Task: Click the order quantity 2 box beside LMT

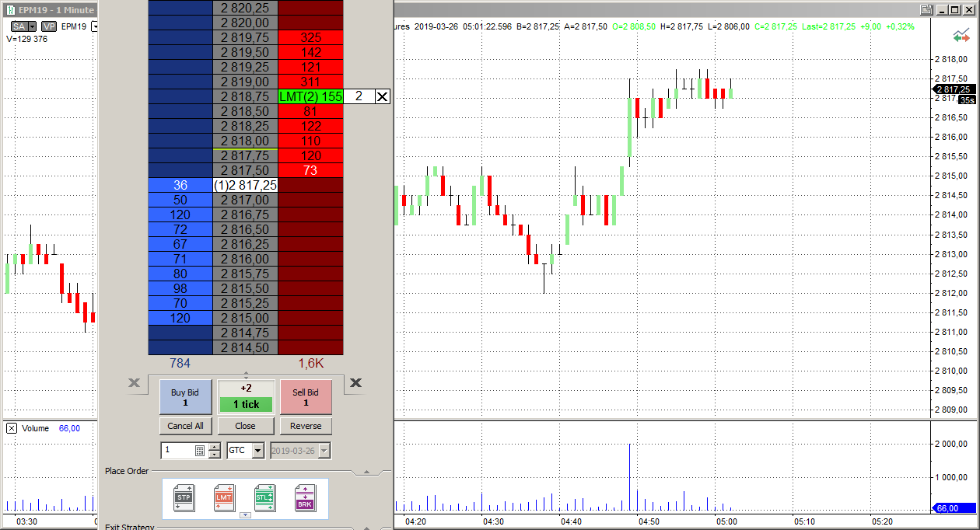Action: [x=359, y=96]
